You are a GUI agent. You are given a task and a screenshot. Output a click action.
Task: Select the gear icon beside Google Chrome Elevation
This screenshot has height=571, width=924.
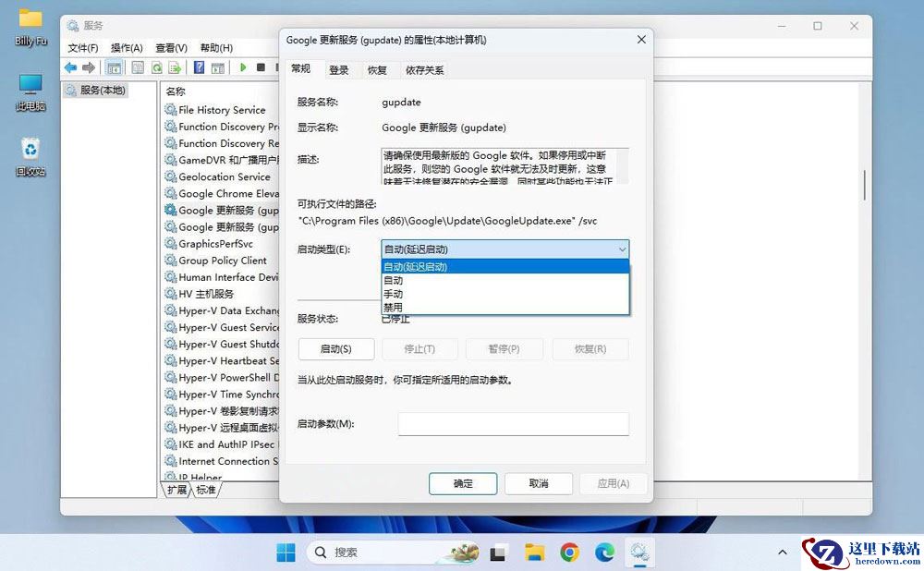[170, 193]
